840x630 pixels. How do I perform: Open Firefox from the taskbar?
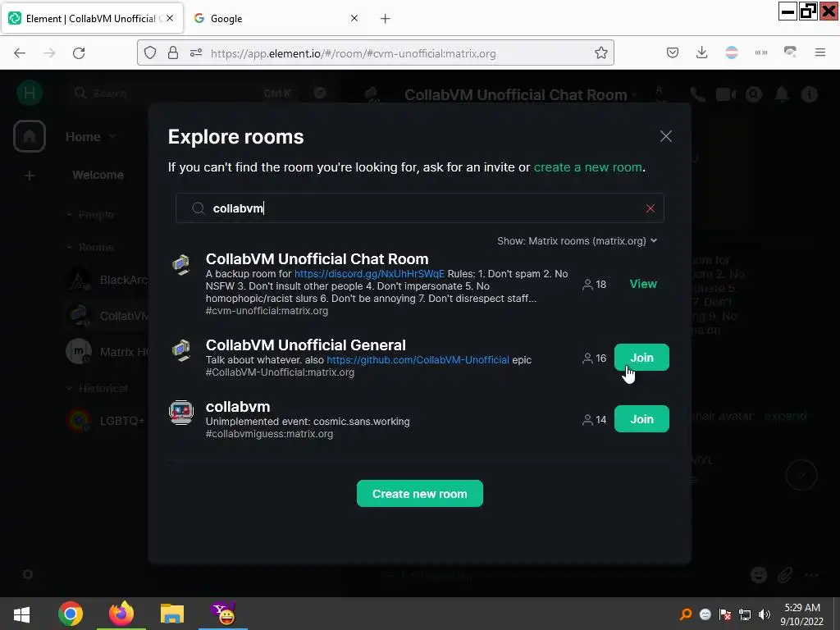121,614
